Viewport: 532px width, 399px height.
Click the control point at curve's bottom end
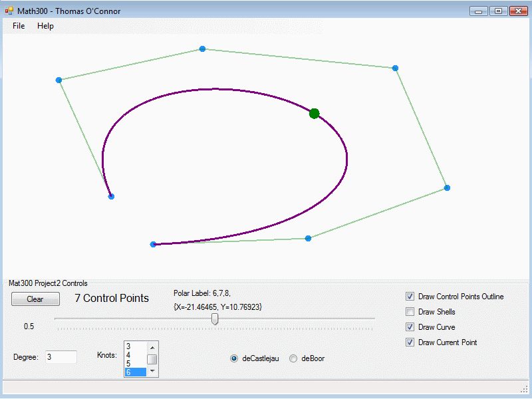(x=153, y=244)
